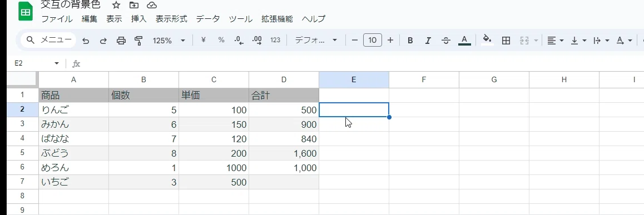The image size is (644, 215).
Task: Expand merge cells dropdown arrow
Action: [536, 40]
